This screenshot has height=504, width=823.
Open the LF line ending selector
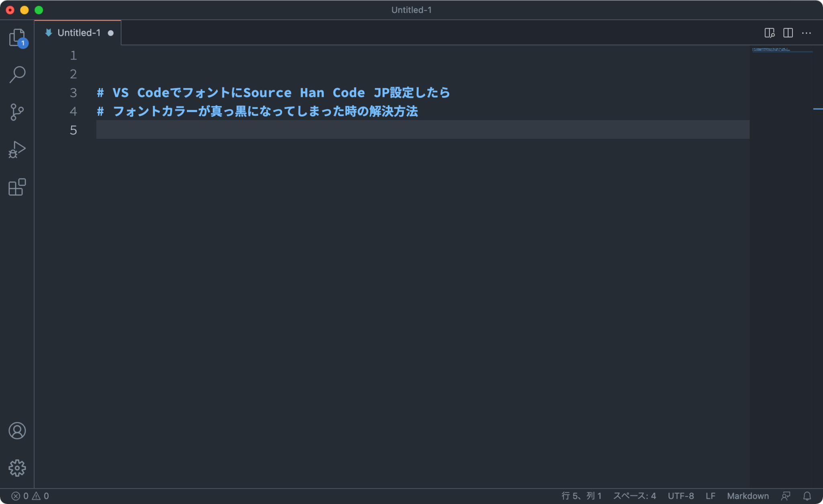711,496
